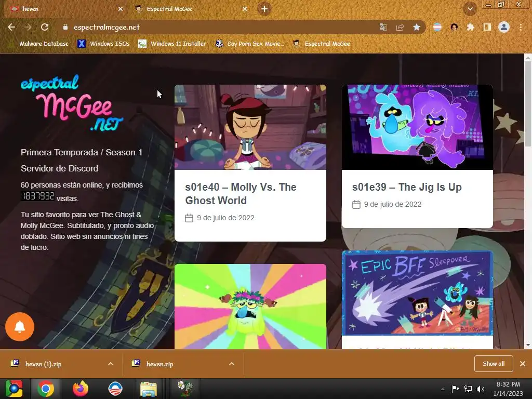Open s01e40 Molly Vs. The Ghost World
Image resolution: width=532 pixels, height=399 pixels.
(x=241, y=194)
